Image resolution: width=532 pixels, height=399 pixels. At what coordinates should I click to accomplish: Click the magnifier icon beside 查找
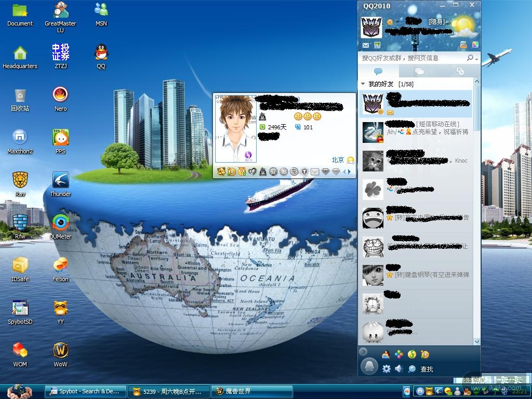pyautogui.click(x=412, y=369)
